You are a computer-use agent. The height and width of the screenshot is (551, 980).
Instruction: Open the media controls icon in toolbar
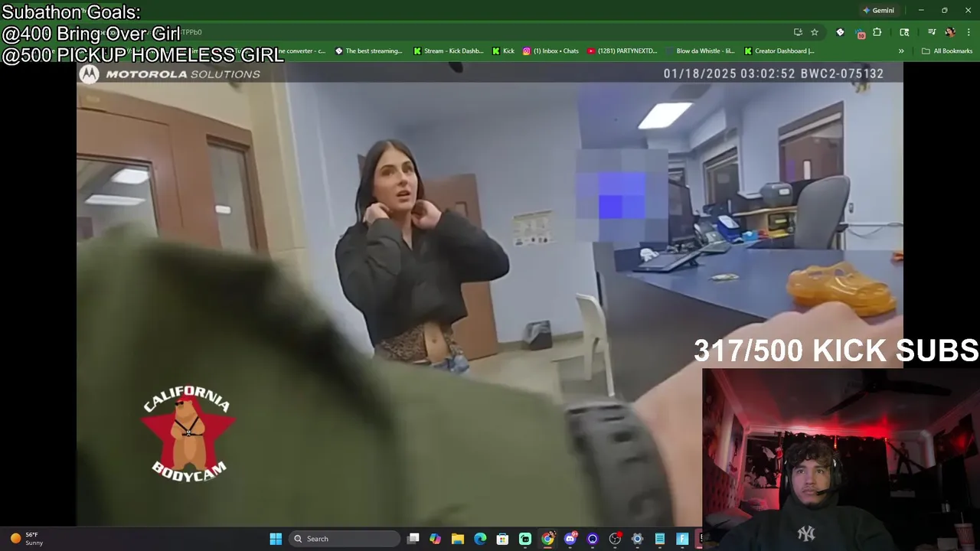tap(932, 32)
